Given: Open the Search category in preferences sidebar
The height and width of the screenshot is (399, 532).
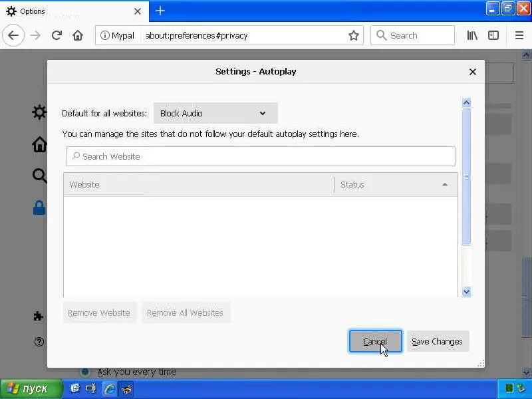Looking at the screenshot, I should coord(39,176).
